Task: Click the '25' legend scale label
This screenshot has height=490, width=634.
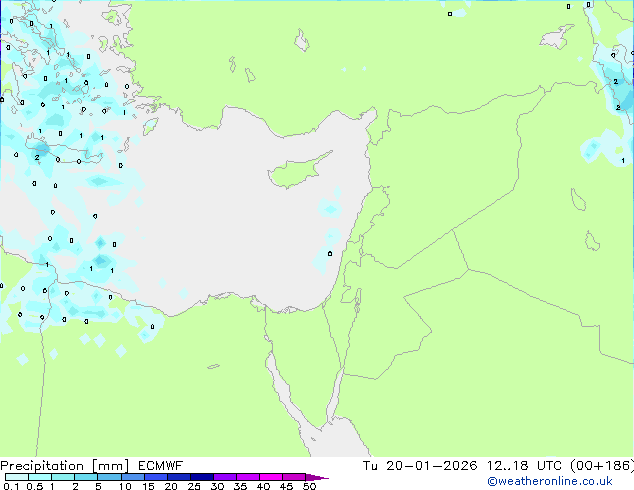Action: [x=194, y=486]
